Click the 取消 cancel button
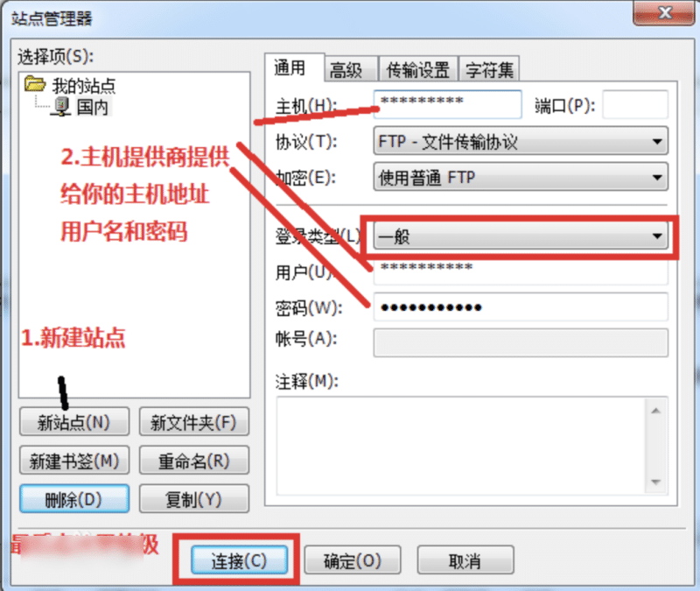Screen dimensions: 700x591 [x=465, y=560]
